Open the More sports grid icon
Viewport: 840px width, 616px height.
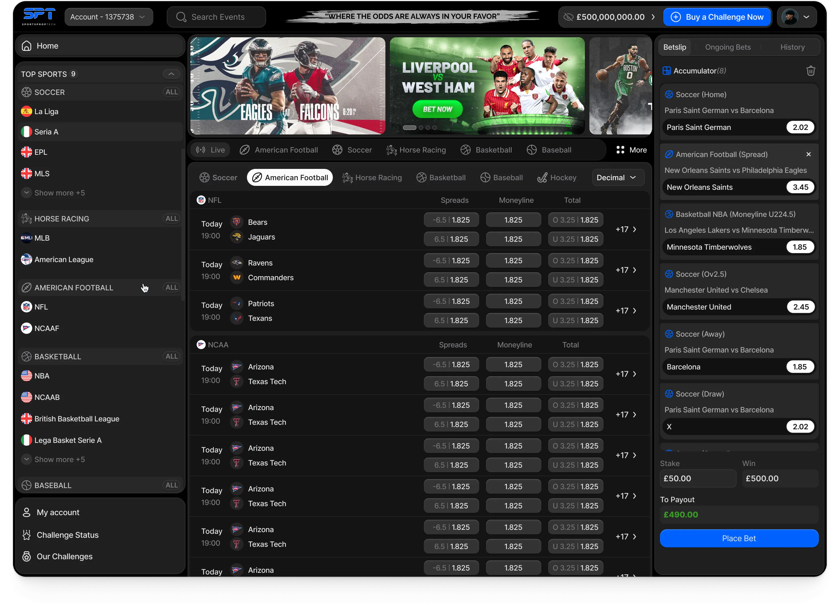pyautogui.click(x=620, y=150)
